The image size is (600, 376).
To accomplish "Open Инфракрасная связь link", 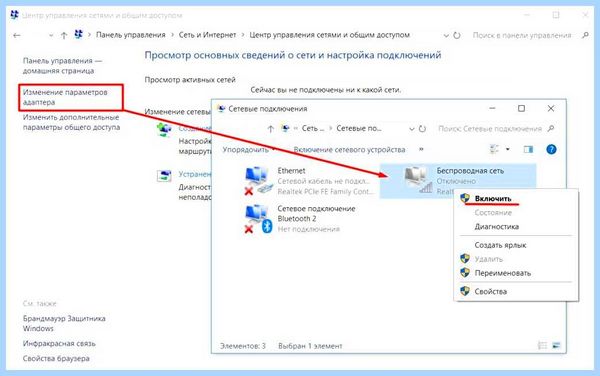I will tap(59, 343).
